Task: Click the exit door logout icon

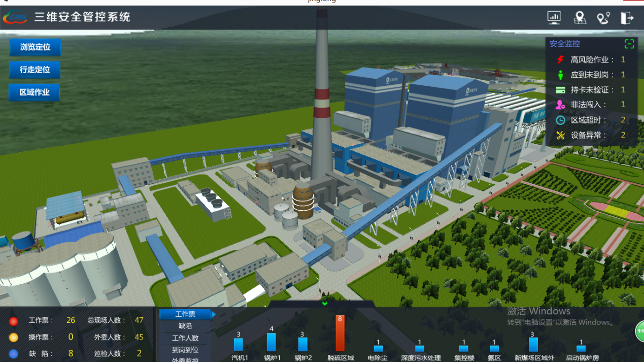Action: click(x=627, y=18)
